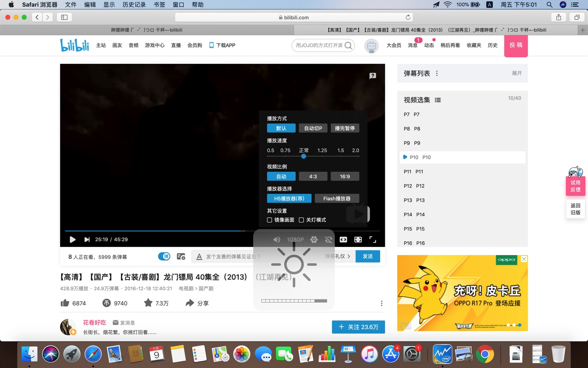Show Safari sidebar
This screenshot has height=368, width=588.
65,17
